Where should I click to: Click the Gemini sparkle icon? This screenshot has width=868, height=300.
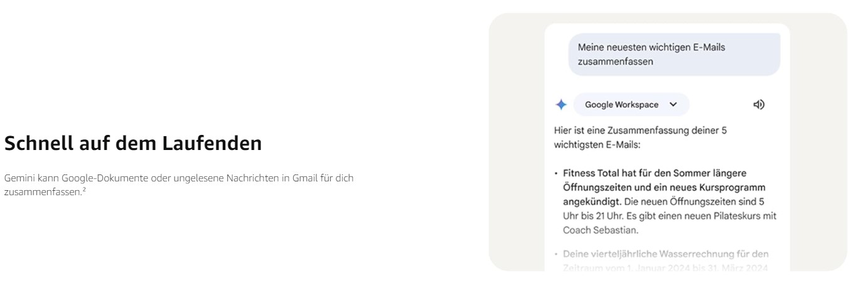562,105
